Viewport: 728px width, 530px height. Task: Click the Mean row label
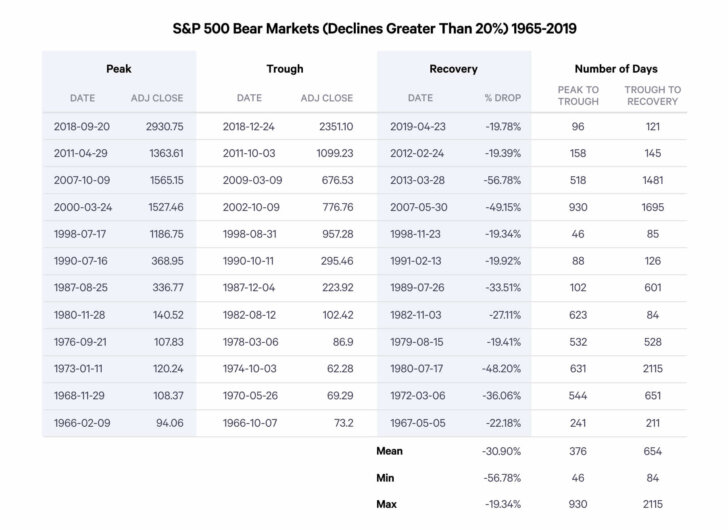389,451
